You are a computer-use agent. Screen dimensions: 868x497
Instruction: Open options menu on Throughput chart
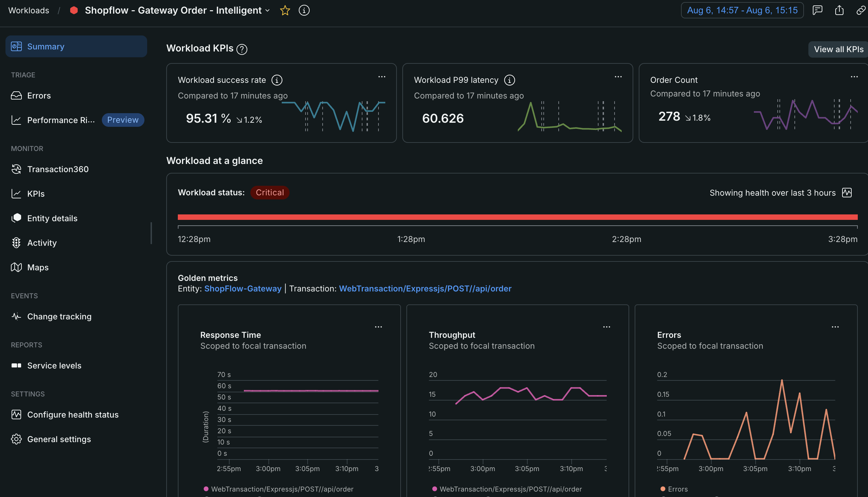click(606, 327)
